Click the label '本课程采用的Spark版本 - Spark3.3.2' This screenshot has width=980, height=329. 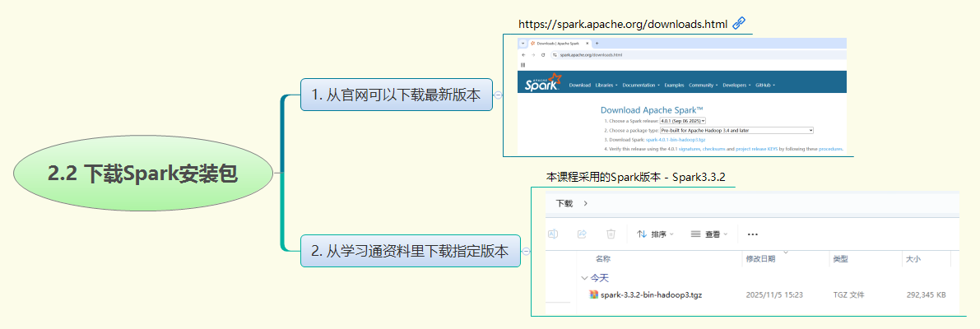[x=635, y=178]
